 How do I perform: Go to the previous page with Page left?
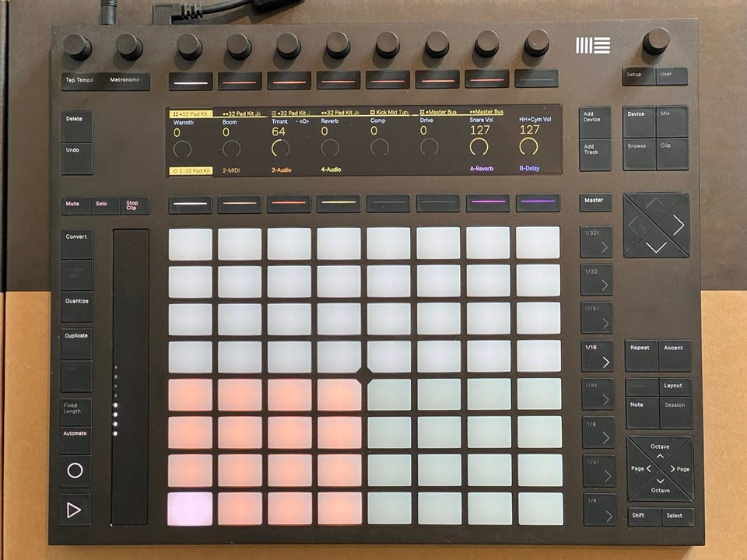[640, 468]
